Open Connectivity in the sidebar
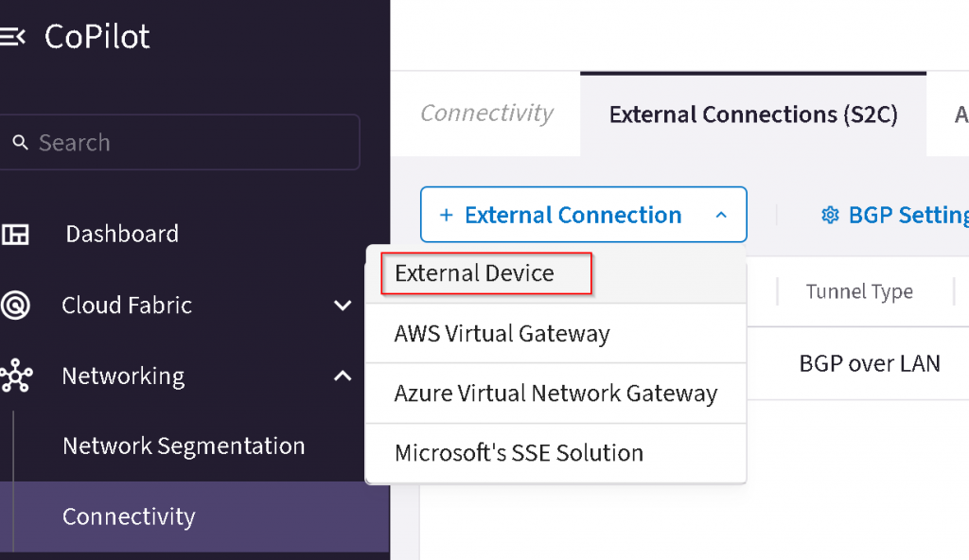The image size is (969, 560). pos(129,516)
